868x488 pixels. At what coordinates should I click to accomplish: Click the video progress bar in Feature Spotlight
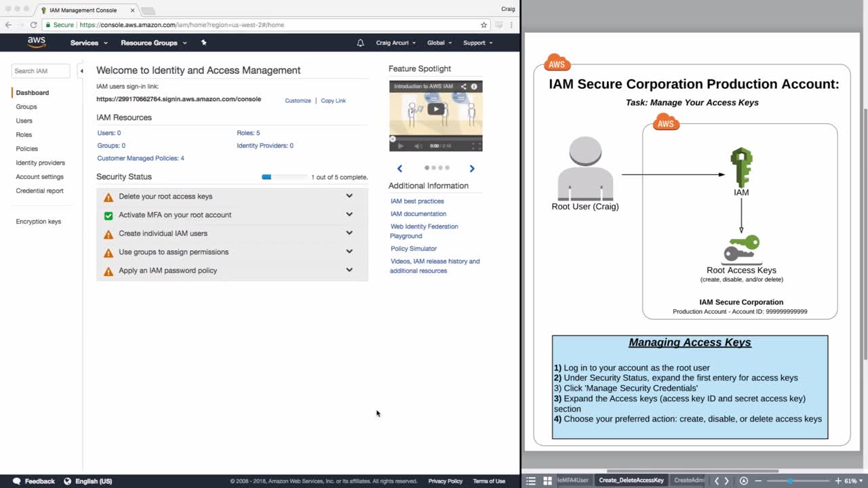(436, 138)
